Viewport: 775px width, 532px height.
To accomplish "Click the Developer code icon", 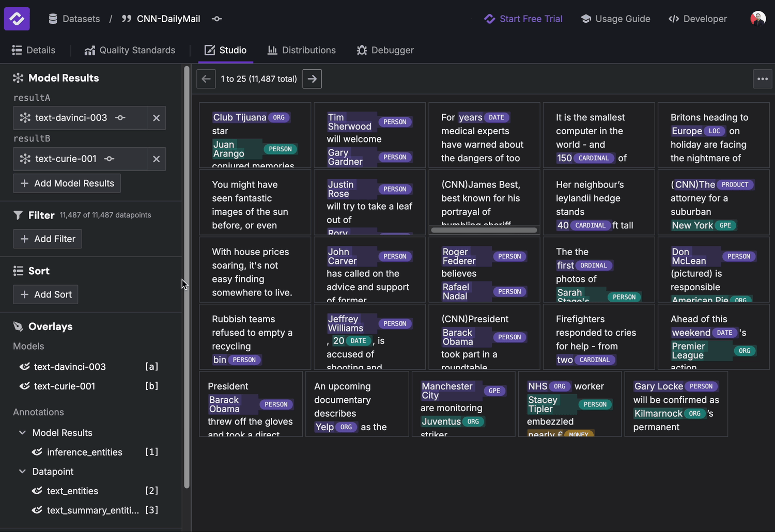I will click(674, 19).
